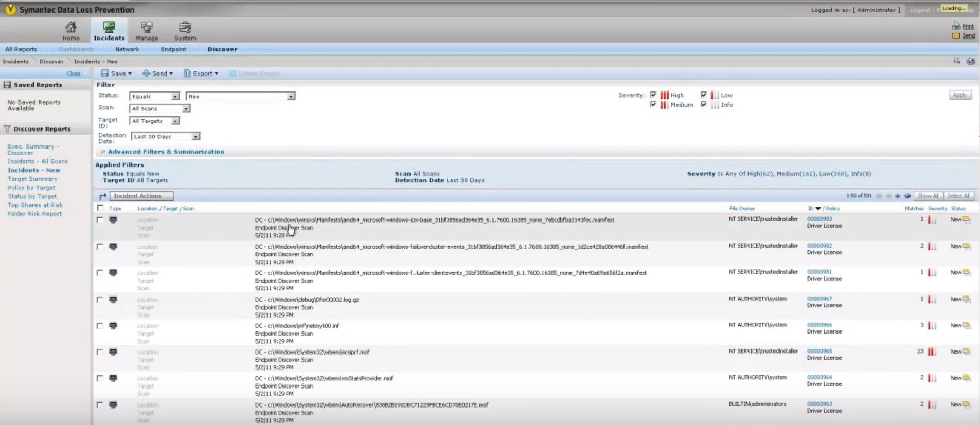The image size is (980, 425).
Task: Click the flag icon in breadcrumb bar
Action: click(x=957, y=61)
